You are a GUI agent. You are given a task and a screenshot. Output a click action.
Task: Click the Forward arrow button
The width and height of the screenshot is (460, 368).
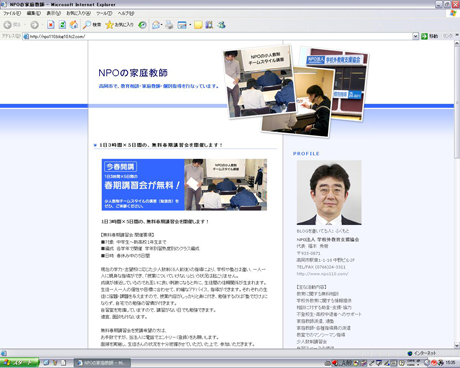point(34,25)
